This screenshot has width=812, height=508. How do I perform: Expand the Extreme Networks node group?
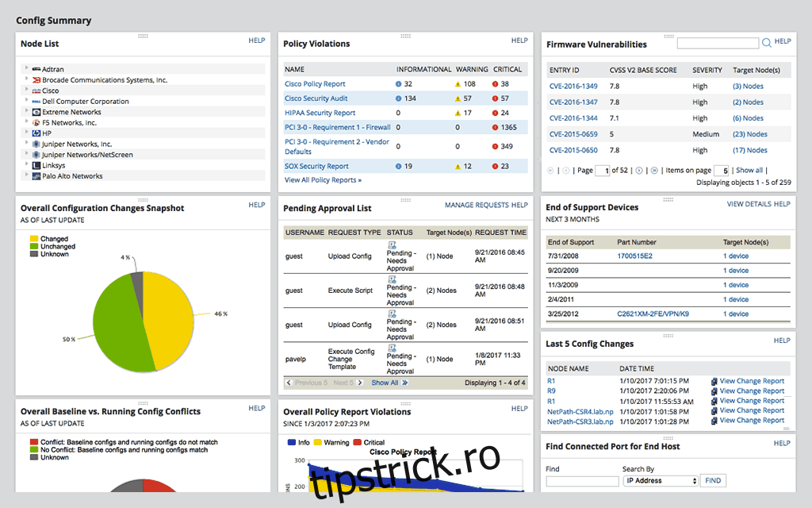[26, 110]
